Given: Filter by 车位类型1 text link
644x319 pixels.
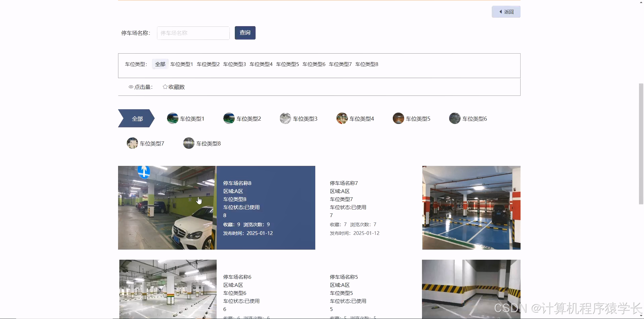Looking at the screenshot, I should point(181,64).
